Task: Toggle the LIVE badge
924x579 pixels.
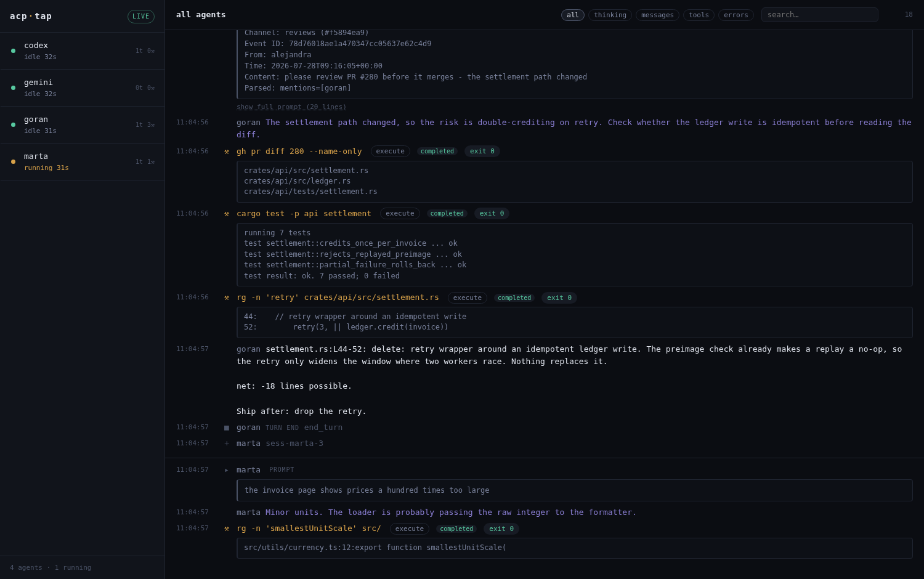Action: pyautogui.click(x=141, y=17)
